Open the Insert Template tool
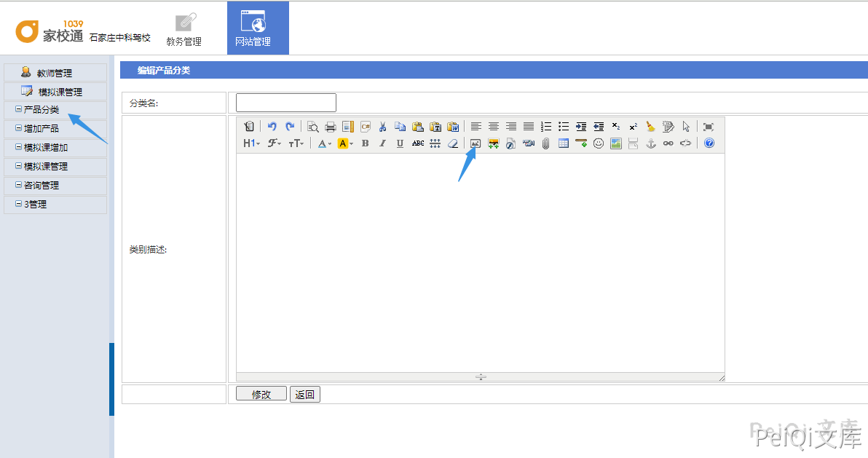Image resolution: width=868 pixels, height=458 pixels. click(x=347, y=126)
